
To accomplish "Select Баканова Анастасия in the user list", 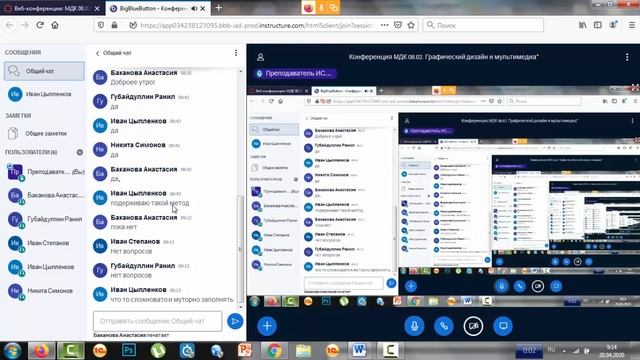I will click(45, 195).
